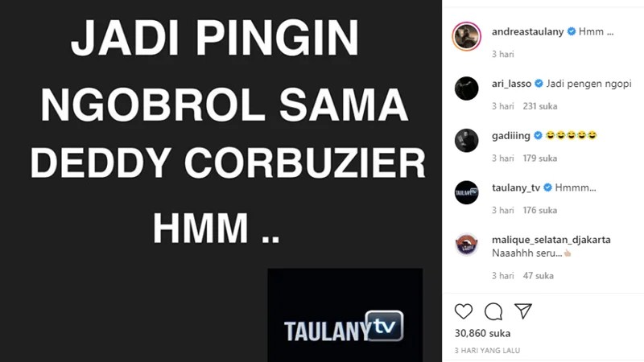This screenshot has height=362, width=644.
Task: Open comments via speech bubble icon
Action: click(493, 311)
